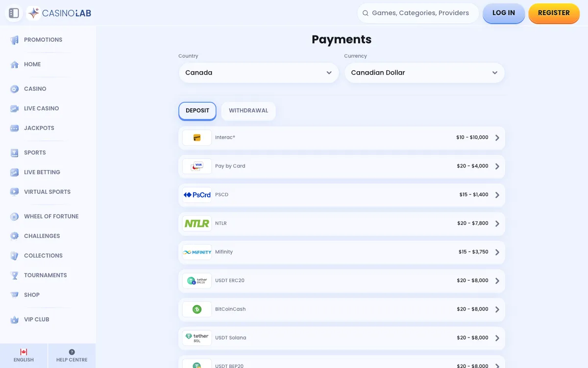This screenshot has width=588, height=368.
Task: Click the Pay by Card Visa logo
Action: pyautogui.click(x=197, y=166)
